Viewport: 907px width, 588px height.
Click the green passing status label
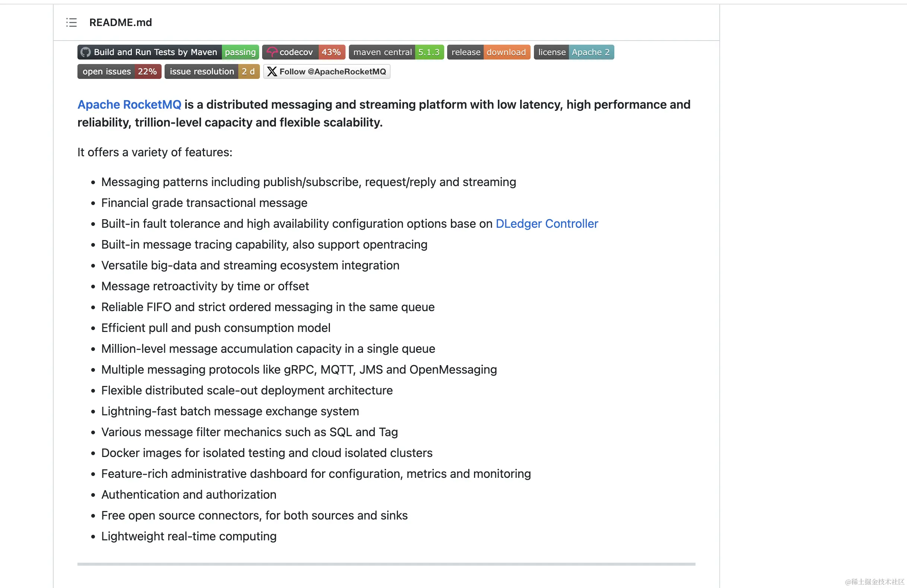[240, 52]
